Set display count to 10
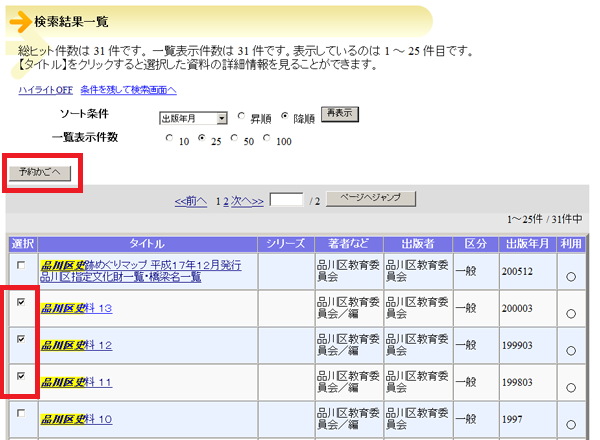This screenshot has height=440, width=600. 169,138
